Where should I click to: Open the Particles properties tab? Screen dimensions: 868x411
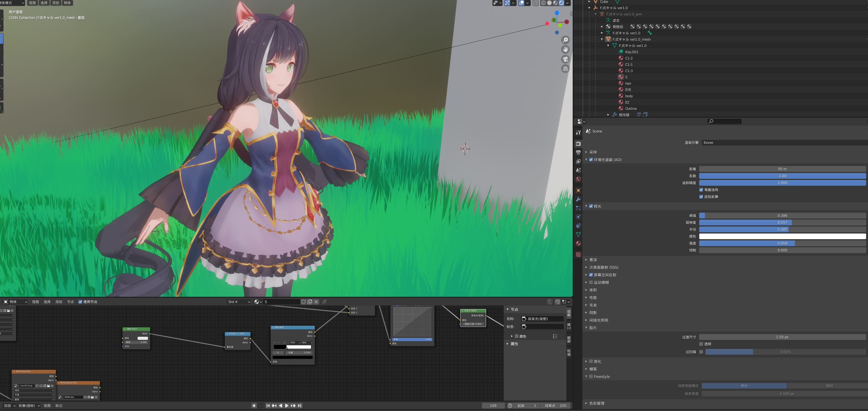[578, 208]
